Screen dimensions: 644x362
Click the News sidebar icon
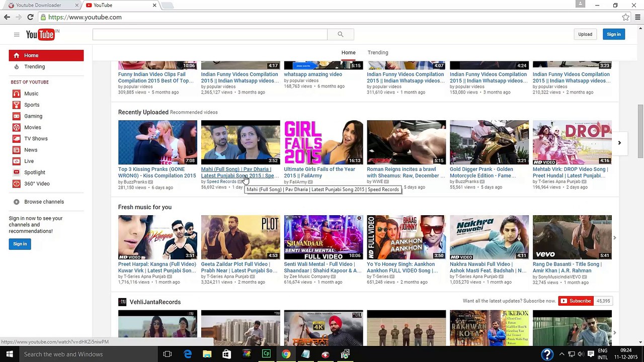[x=17, y=150]
